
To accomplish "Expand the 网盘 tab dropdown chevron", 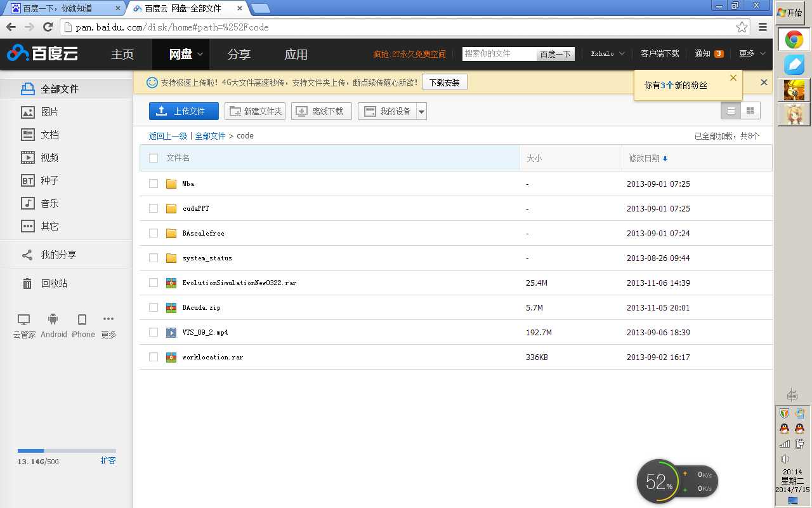I will coord(200,54).
